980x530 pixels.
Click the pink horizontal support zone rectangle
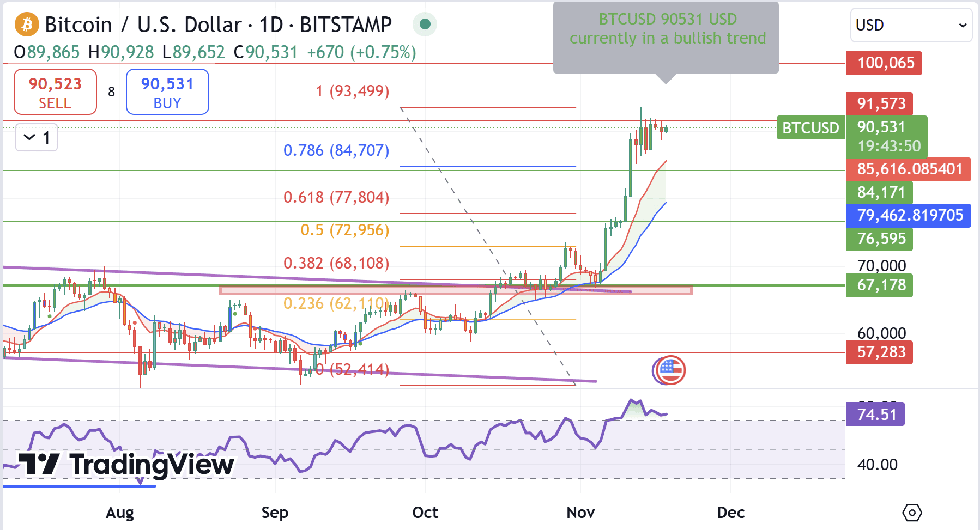click(x=456, y=290)
